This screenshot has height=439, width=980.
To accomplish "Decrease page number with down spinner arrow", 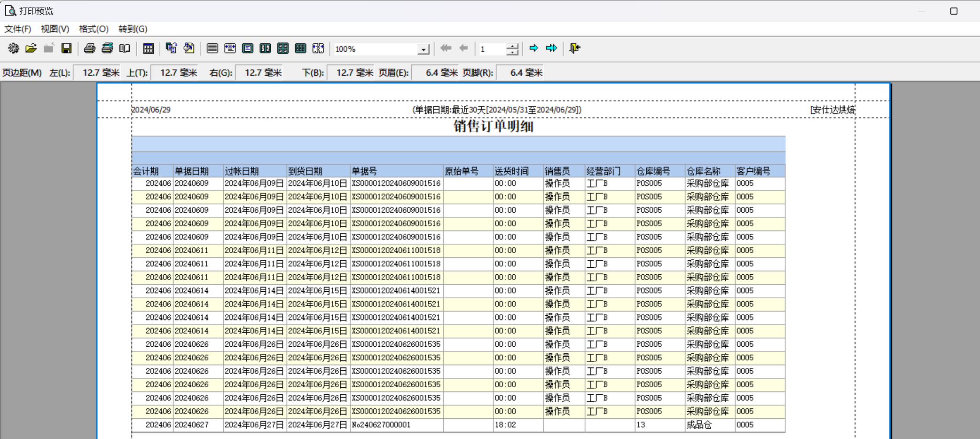I will click(x=512, y=52).
